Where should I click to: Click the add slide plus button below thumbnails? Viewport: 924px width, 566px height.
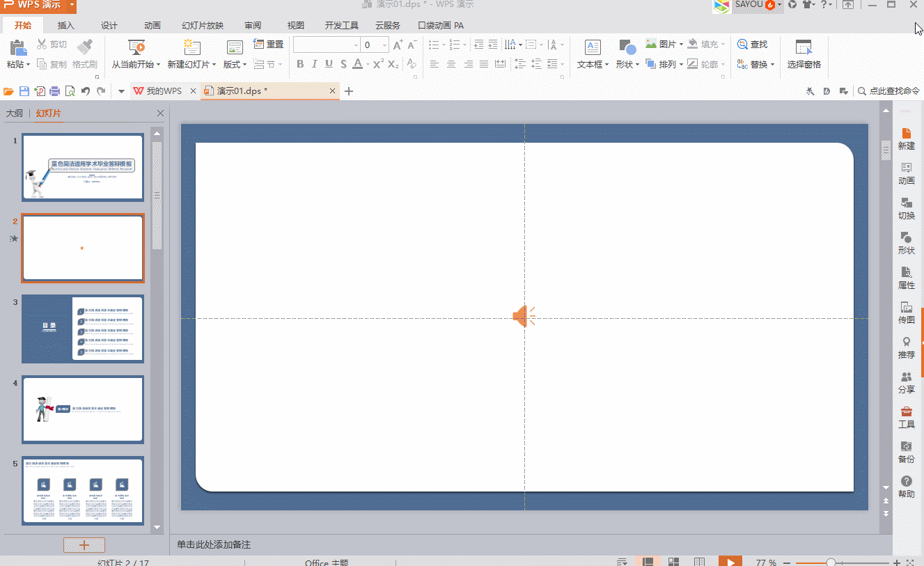[x=84, y=545]
